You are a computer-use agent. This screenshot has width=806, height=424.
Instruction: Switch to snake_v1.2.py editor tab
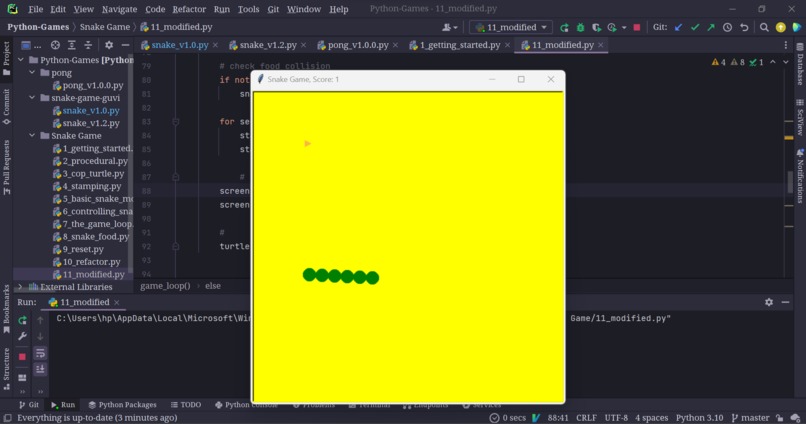267,45
